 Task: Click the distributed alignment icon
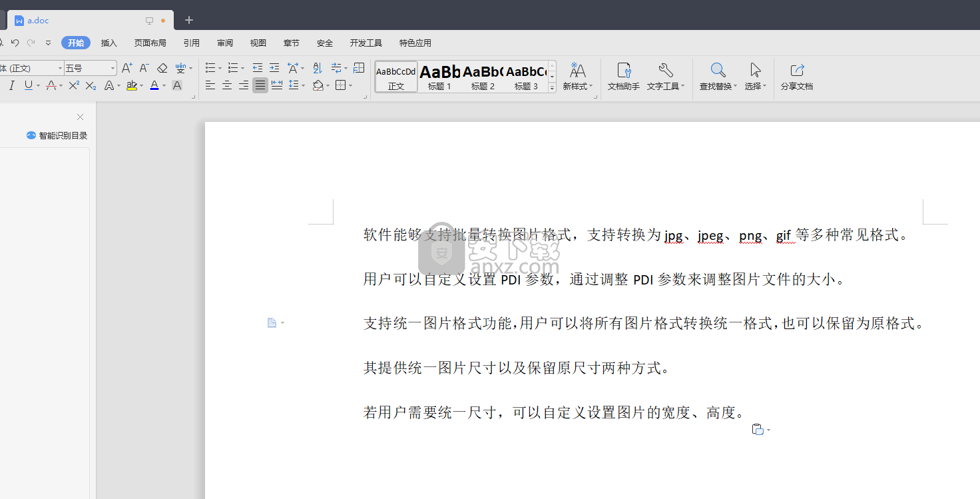(277, 85)
